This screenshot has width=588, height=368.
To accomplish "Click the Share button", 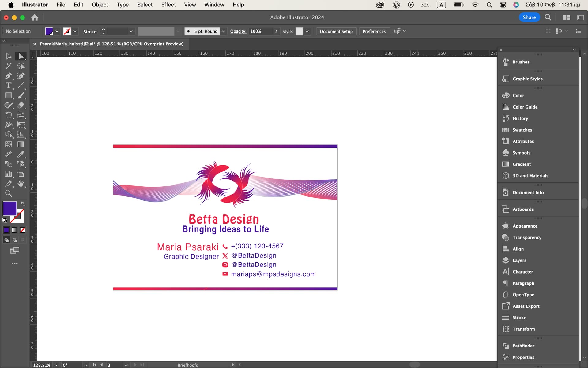I will (x=529, y=17).
